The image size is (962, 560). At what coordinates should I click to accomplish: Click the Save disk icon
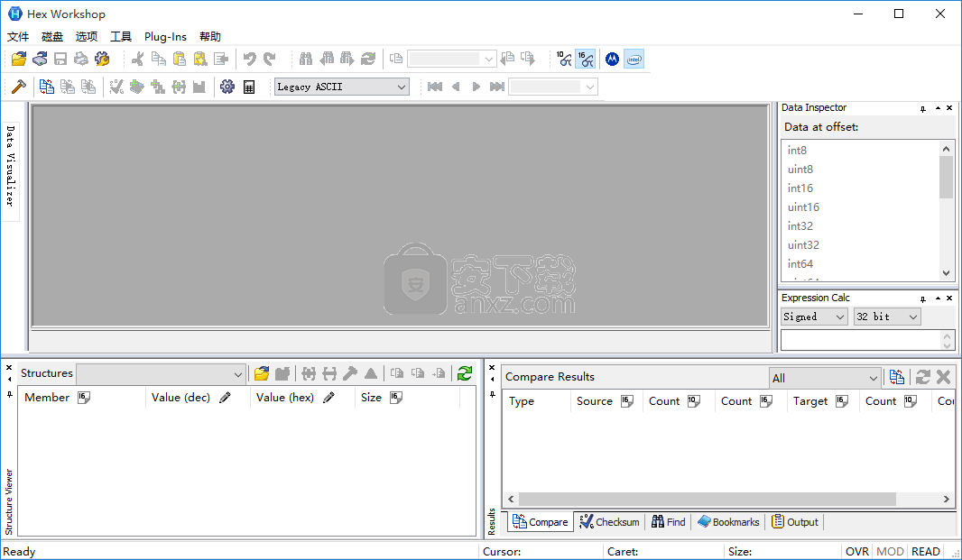coord(60,59)
